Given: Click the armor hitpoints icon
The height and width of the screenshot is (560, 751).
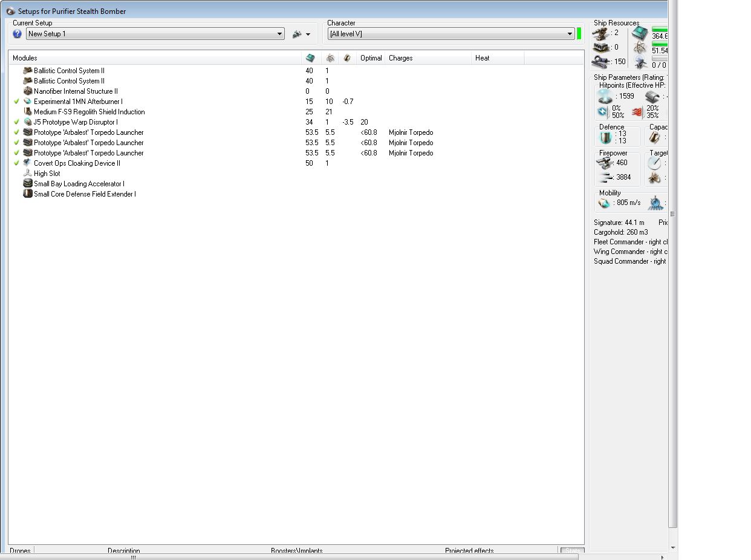Looking at the screenshot, I should (653, 97).
